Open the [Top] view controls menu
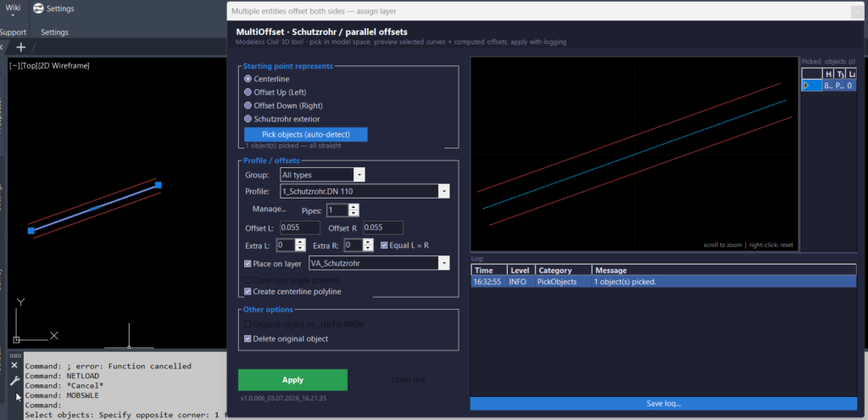868x420 pixels. pos(29,65)
